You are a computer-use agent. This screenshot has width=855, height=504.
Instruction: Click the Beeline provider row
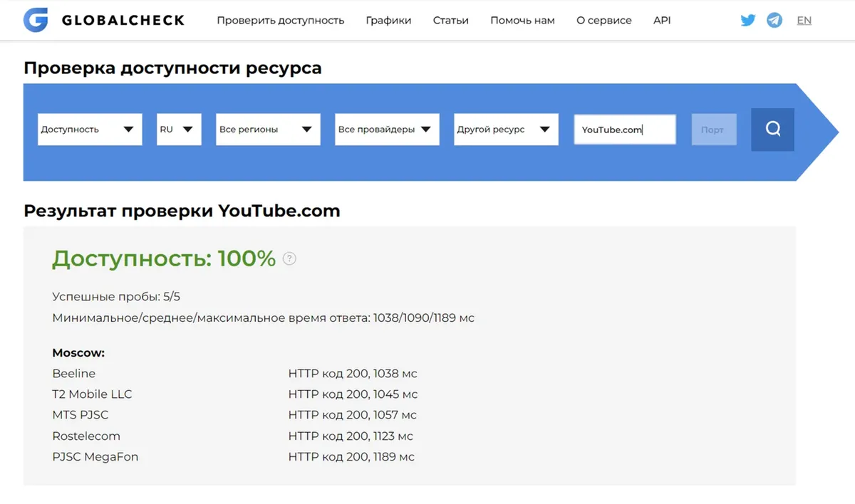pos(73,373)
